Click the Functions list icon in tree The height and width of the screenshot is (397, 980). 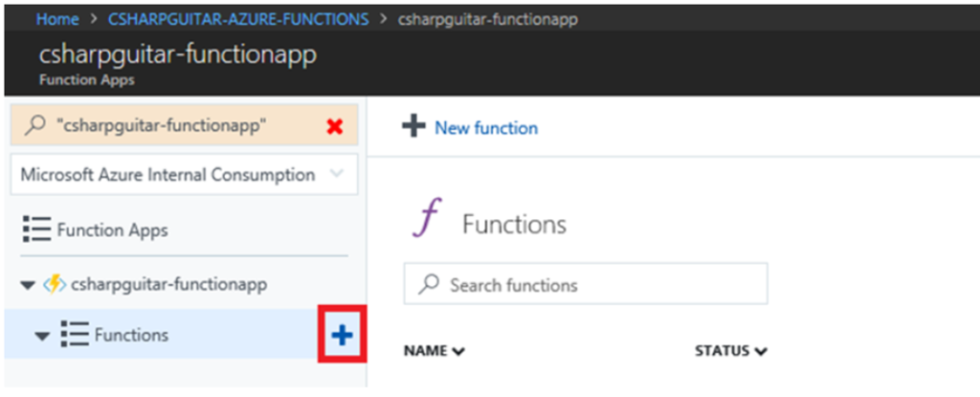point(75,335)
